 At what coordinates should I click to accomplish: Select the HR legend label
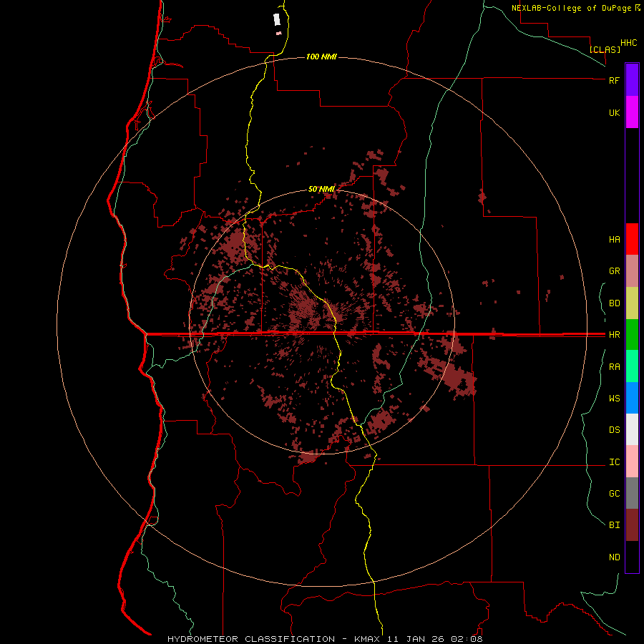614,335
